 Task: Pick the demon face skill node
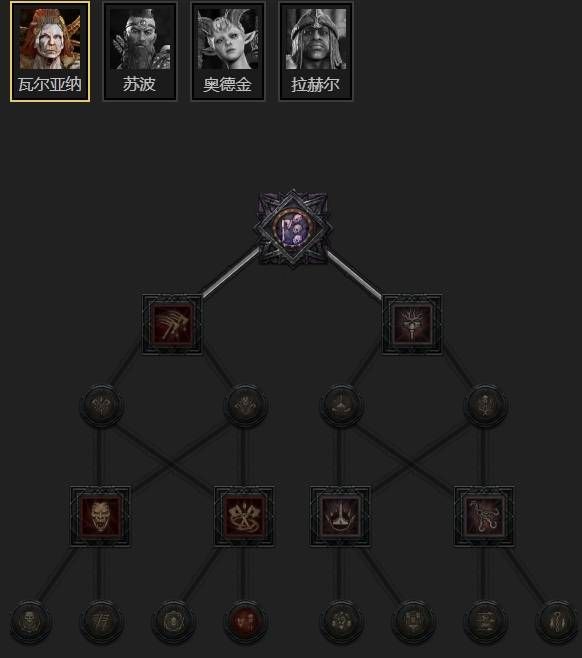(x=100, y=516)
